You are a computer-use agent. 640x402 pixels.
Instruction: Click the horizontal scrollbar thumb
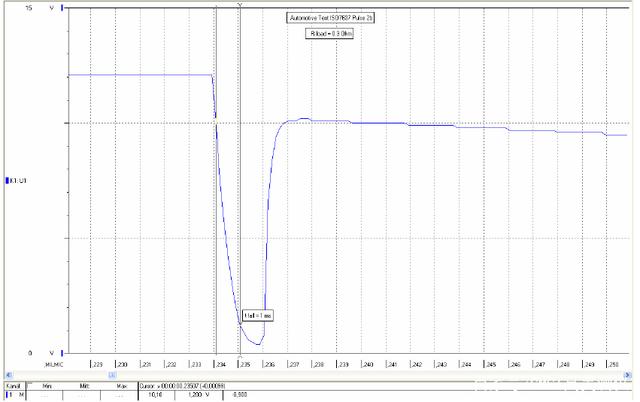(x=113, y=375)
